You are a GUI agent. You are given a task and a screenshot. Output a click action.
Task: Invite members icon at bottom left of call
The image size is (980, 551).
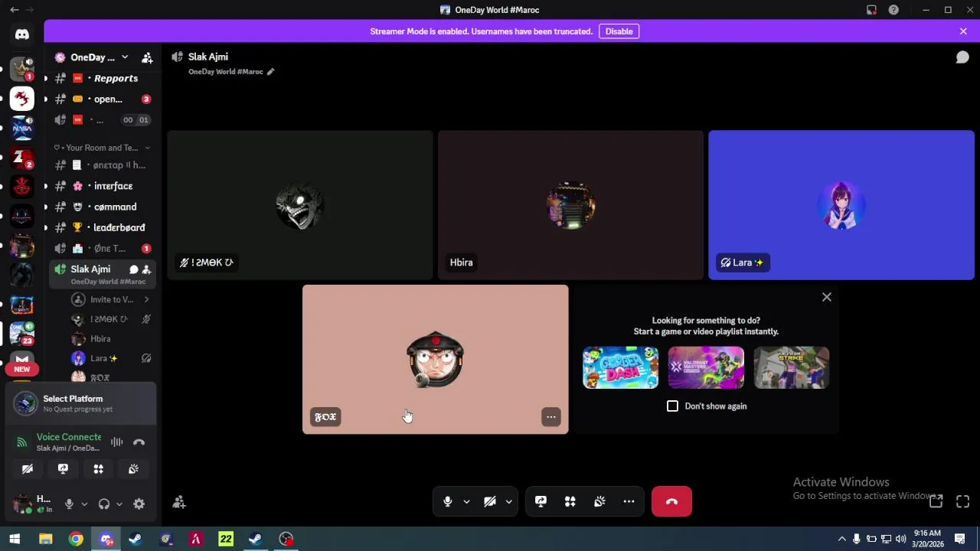pos(178,502)
